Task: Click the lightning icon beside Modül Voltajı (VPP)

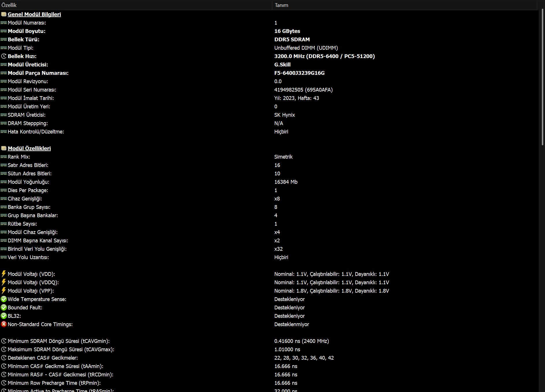Action: [x=4, y=290]
